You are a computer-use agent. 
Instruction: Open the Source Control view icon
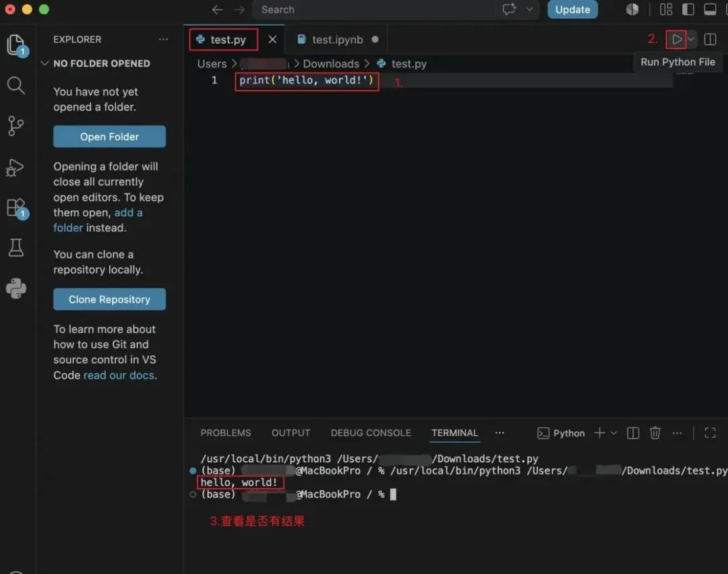click(x=16, y=126)
